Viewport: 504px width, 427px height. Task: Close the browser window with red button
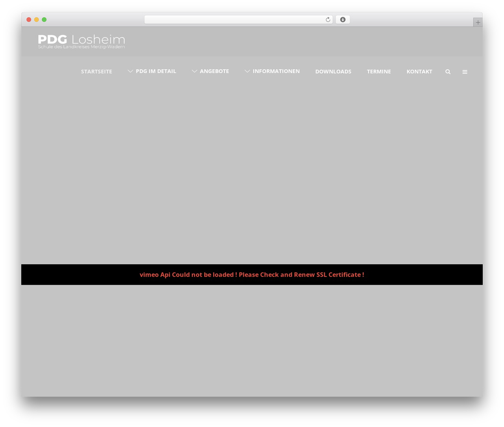29,20
